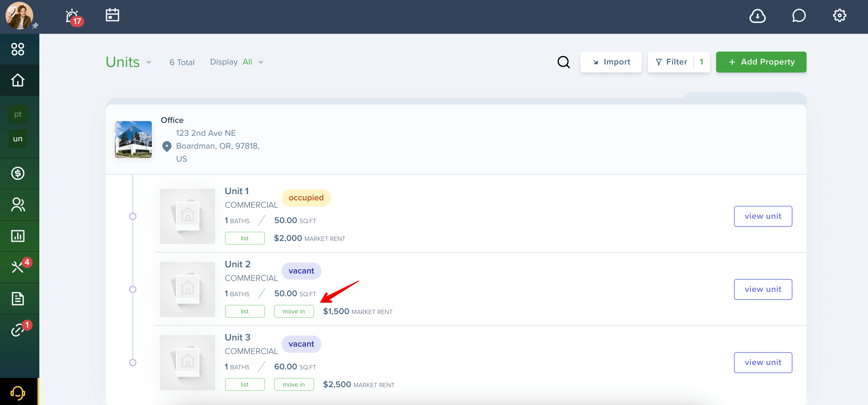Click the cloud download icon
Screen dimensions: 868x405
[x=757, y=15]
